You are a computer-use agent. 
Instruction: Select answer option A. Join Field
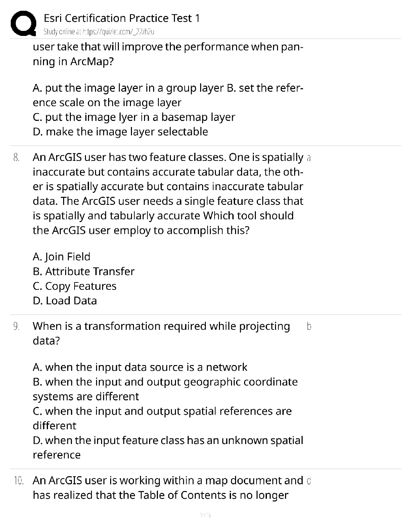click(x=62, y=257)
